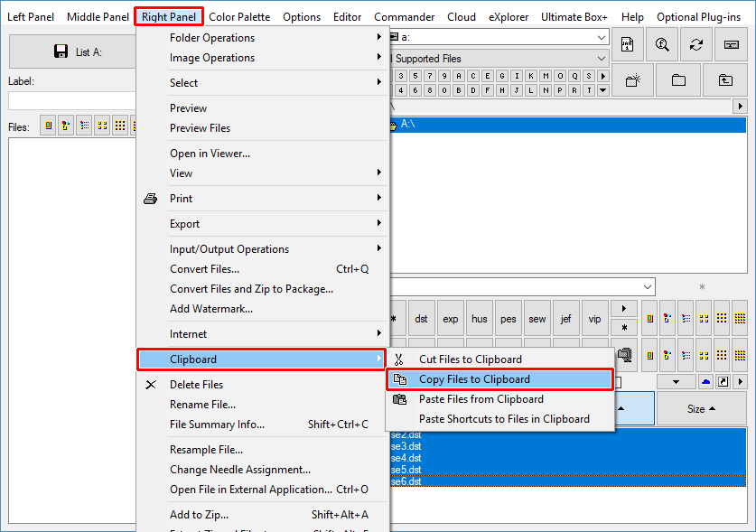Open the empty combo box above the dst row
This screenshot has height=532, width=756.
(x=648, y=287)
